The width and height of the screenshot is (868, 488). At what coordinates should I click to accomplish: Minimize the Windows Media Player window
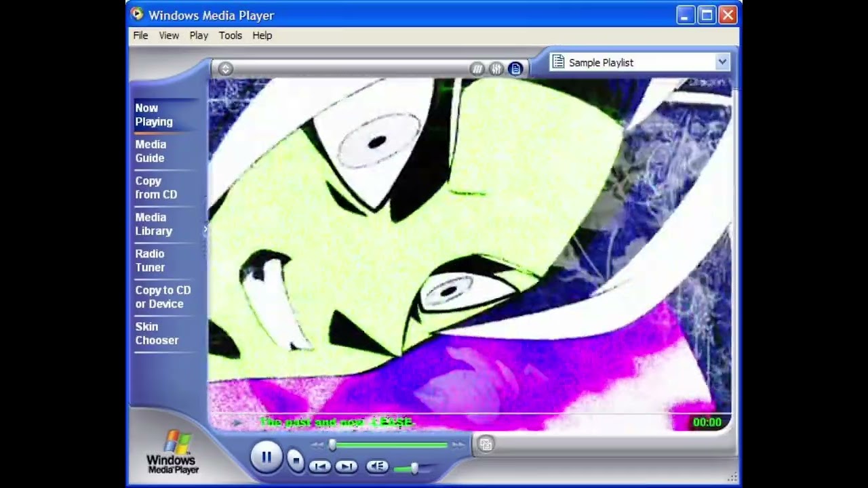[686, 15]
